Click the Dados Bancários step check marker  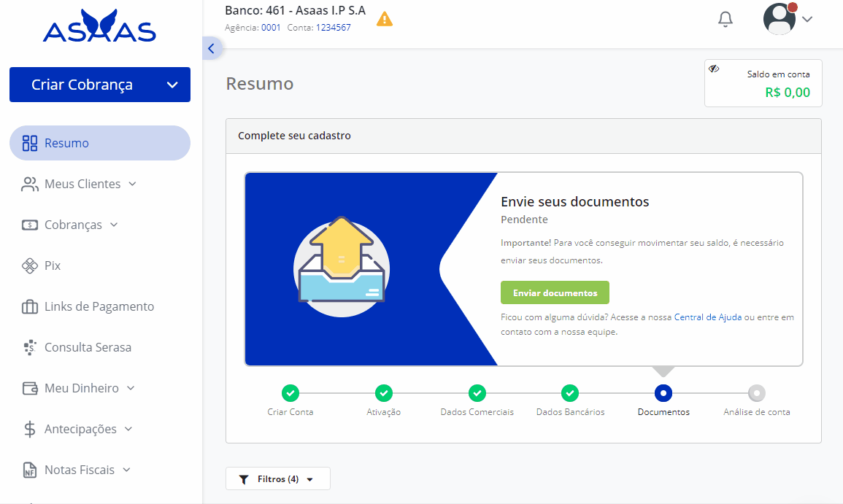point(570,393)
